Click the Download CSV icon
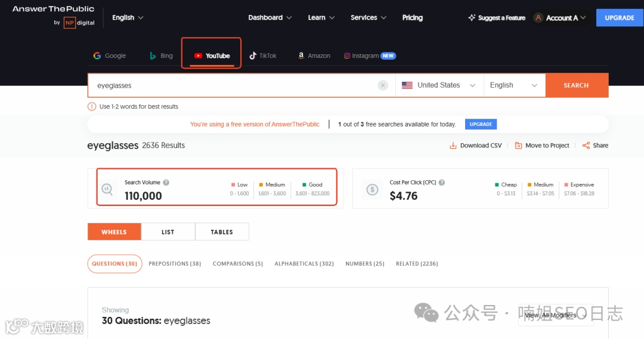 (453, 146)
